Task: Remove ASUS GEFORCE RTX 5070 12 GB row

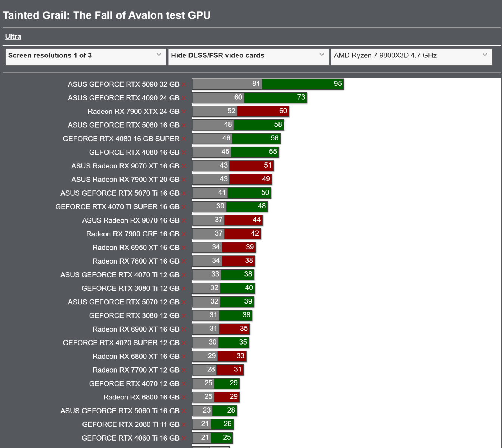Action: [184, 302]
